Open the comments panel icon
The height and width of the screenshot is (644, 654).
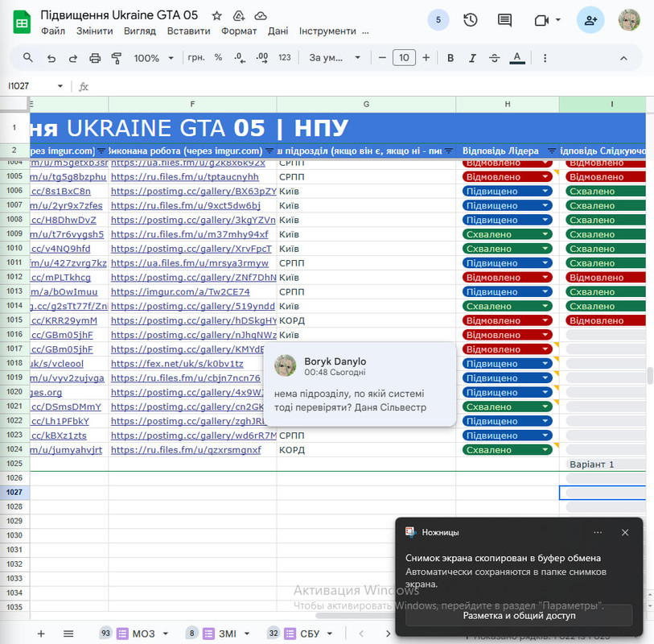point(504,19)
